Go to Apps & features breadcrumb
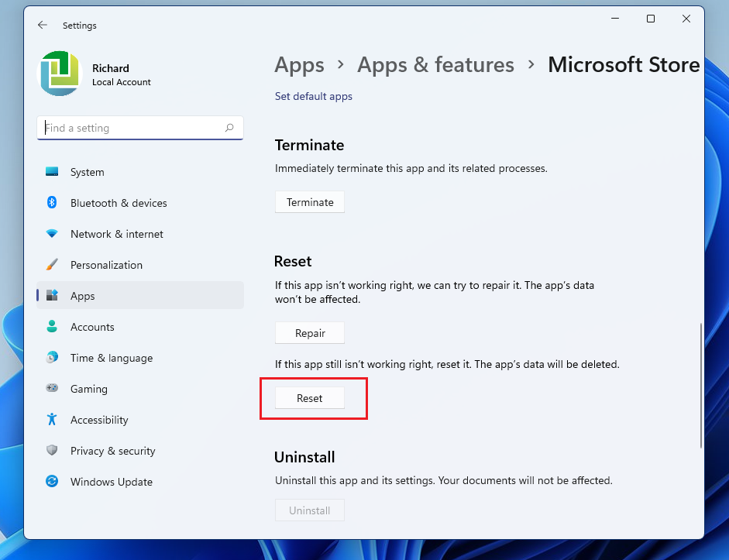The width and height of the screenshot is (729, 560). (435, 65)
